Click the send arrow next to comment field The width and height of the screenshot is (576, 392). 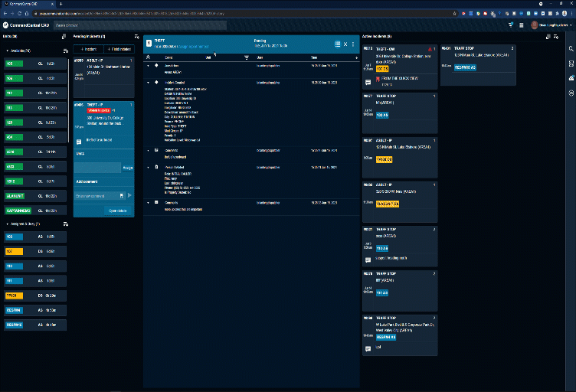coord(129,196)
